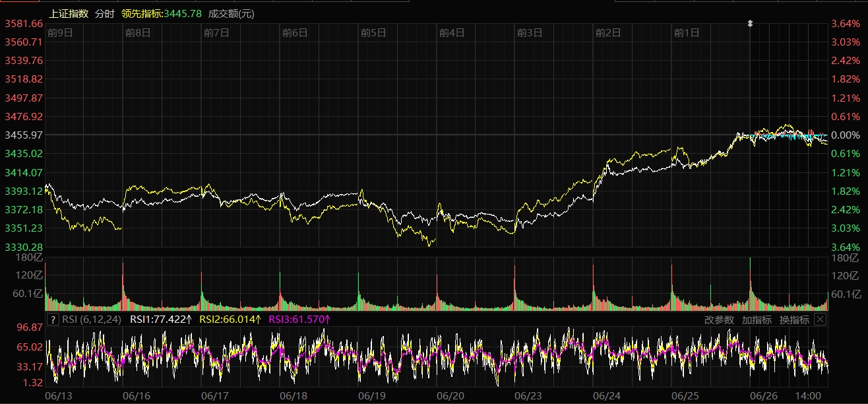Select the 前1日 day column header
The height and width of the screenshot is (404, 868).
[686, 32]
